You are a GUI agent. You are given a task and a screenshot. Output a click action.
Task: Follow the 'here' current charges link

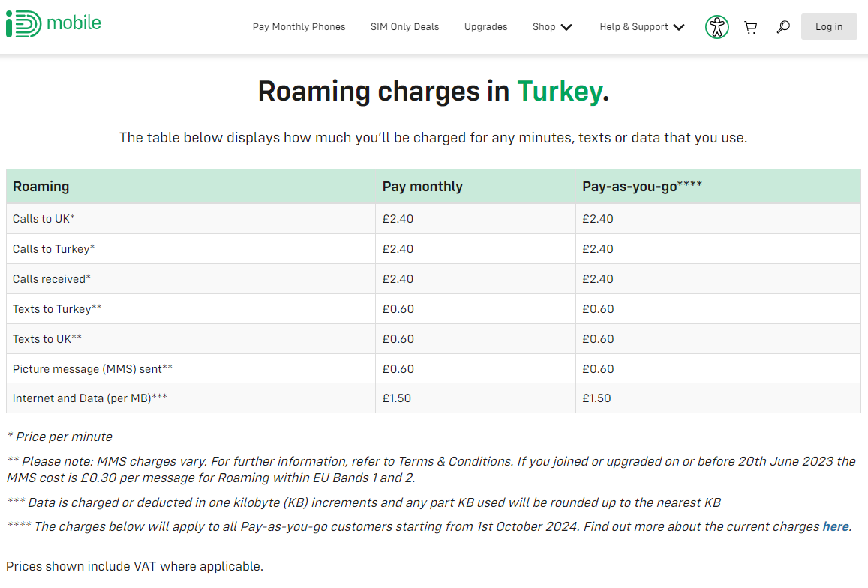835,526
